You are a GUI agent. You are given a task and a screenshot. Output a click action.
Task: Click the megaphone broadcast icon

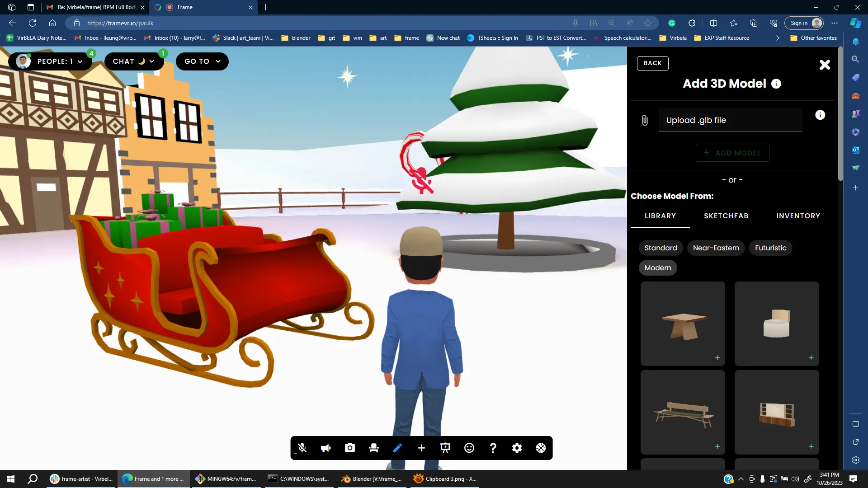[x=326, y=448]
